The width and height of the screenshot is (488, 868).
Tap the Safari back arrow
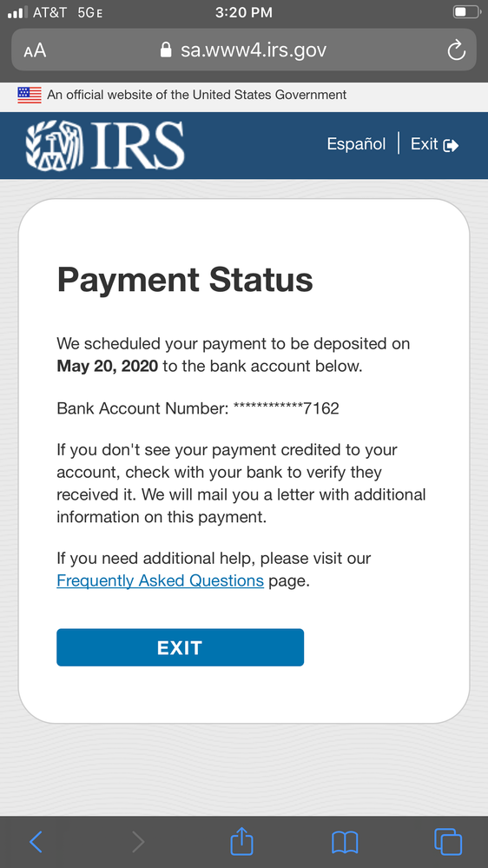[36, 841]
